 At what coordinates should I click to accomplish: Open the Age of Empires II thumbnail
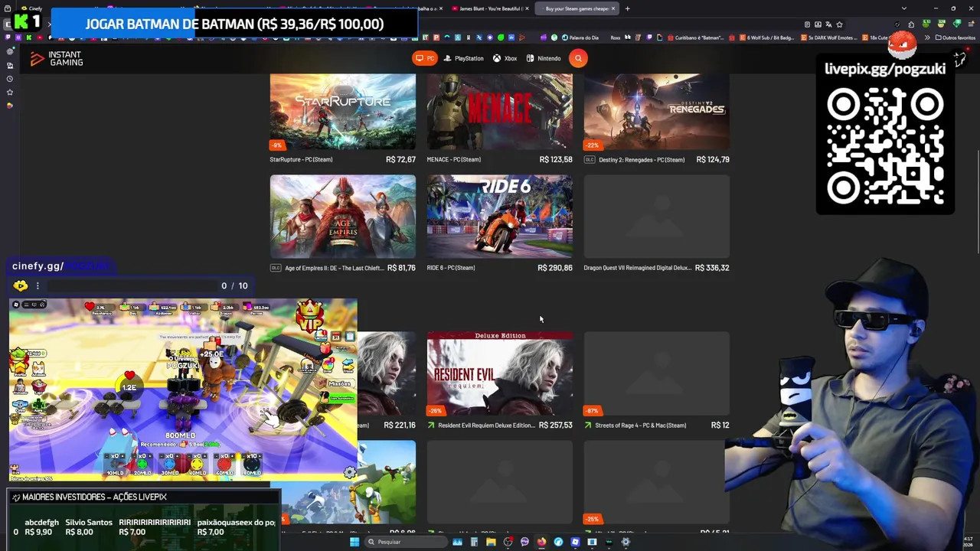tap(343, 217)
